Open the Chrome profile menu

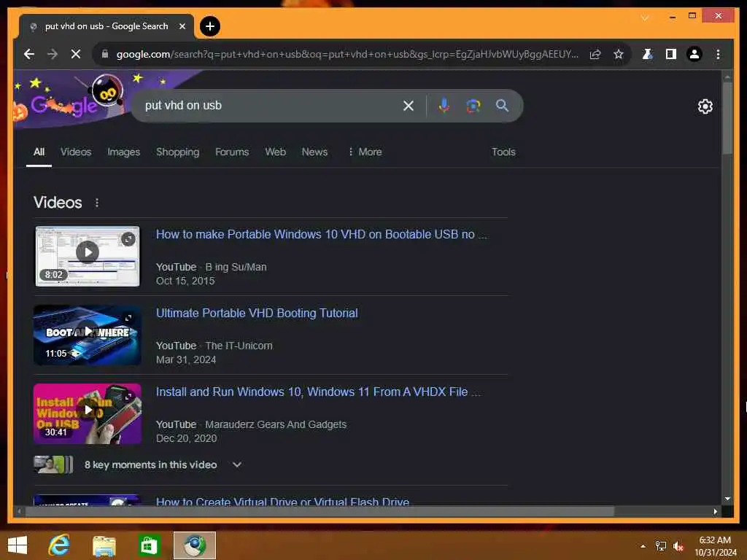click(x=694, y=54)
